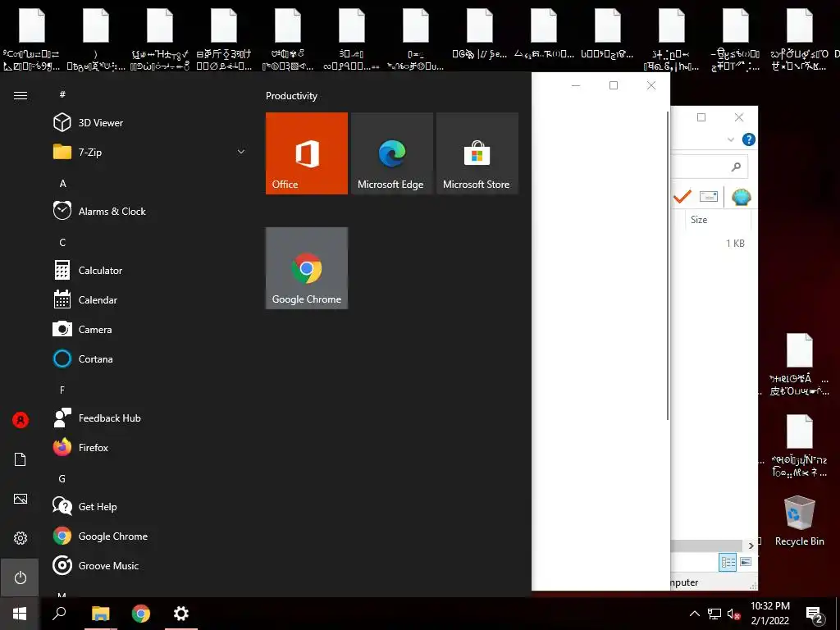840x630 pixels.
Task: Open the Microsoft Edge tile
Action: pos(391,153)
